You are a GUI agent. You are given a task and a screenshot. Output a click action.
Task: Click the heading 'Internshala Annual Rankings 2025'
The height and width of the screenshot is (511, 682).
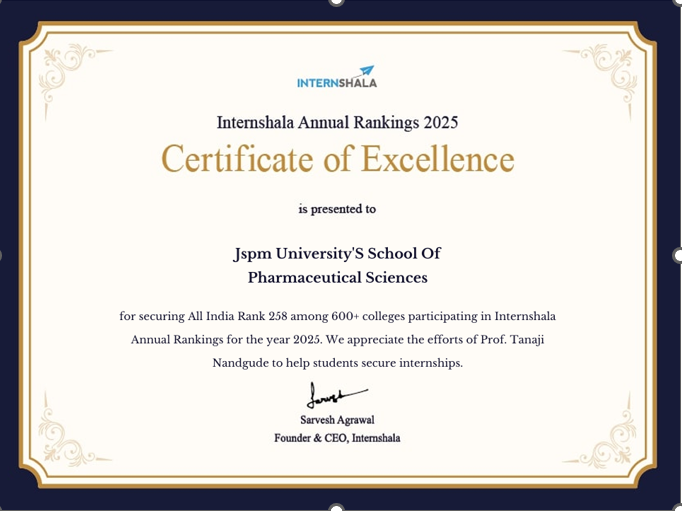click(337, 122)
